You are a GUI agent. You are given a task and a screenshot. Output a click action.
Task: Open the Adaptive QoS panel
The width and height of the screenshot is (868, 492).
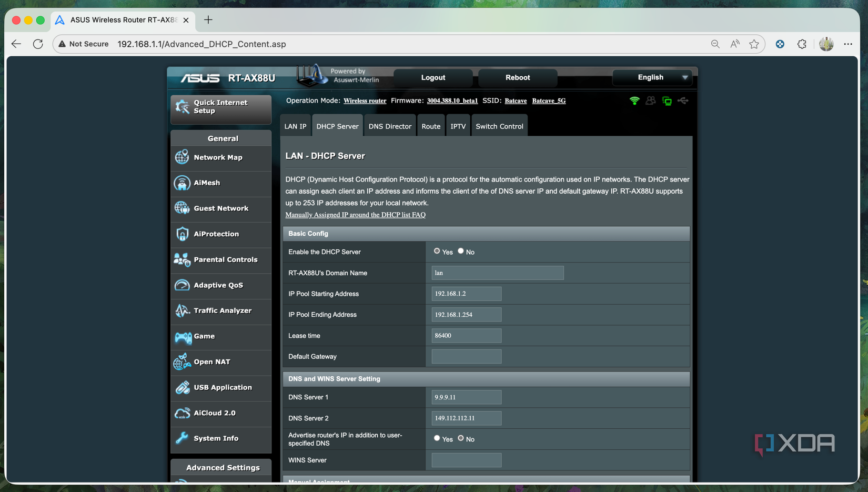click(x=218, y=285)
